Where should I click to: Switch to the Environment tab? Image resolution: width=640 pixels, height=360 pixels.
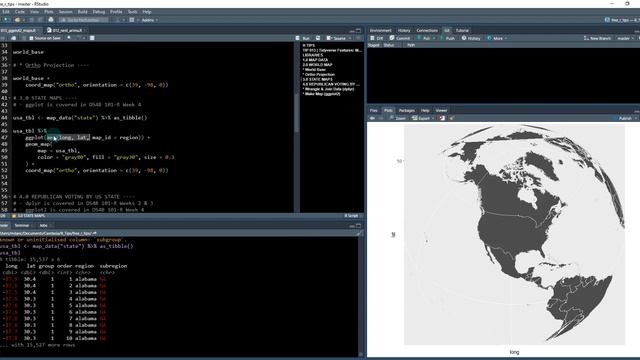pos(380,30)
